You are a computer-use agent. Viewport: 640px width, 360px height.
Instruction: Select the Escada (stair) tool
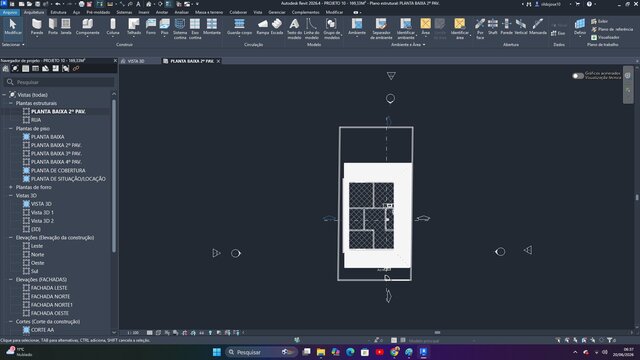click(x=277, y=27)
